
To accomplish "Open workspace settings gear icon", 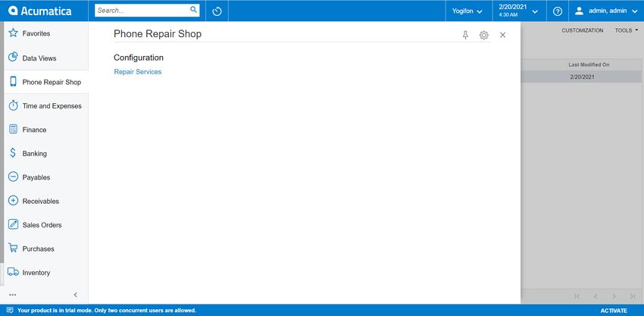I will pos(484,35).
